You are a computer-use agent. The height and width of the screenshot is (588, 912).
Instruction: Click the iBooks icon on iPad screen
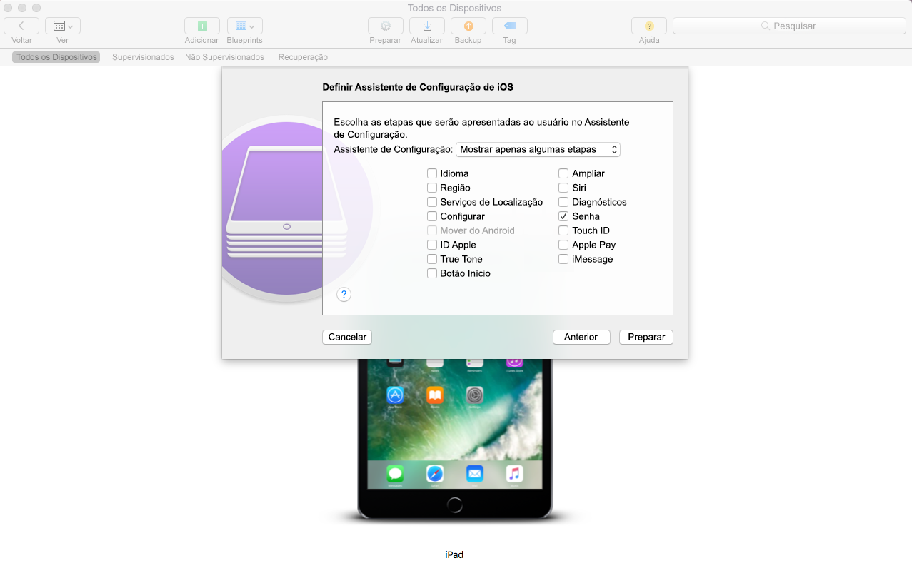coord(435,395)
